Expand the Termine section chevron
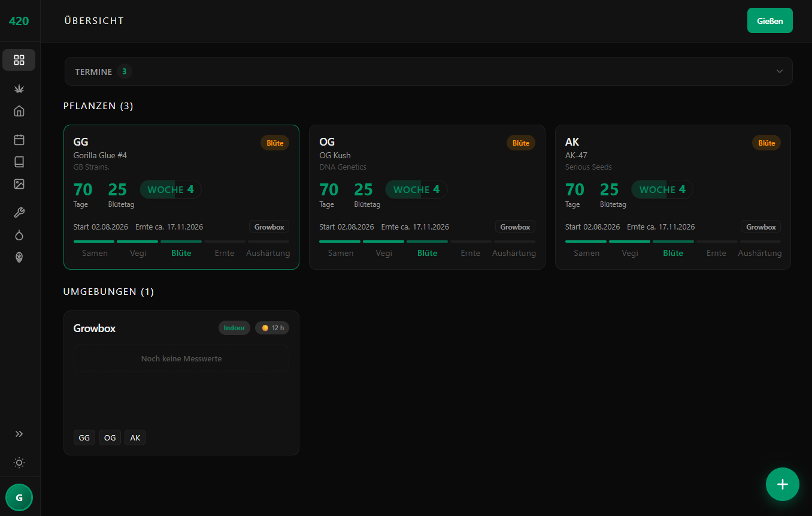Image resolution: width=812 pixels, height=516 pixels. tap(780, 71)
